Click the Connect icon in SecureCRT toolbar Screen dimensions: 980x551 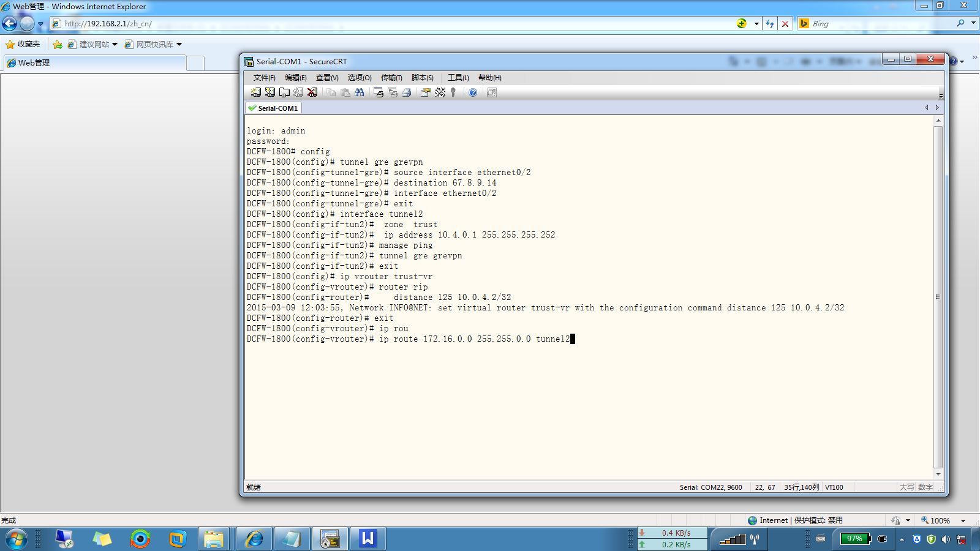255,92
